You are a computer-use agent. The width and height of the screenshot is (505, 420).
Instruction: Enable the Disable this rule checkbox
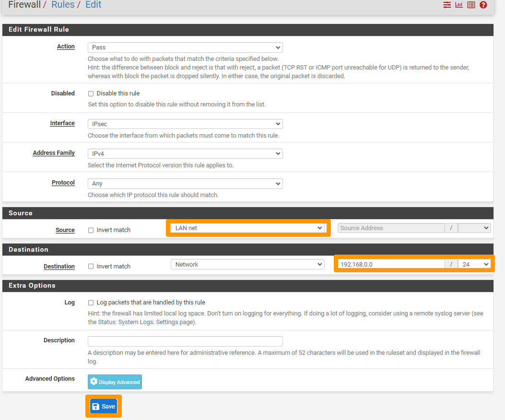tap(91, 93)
